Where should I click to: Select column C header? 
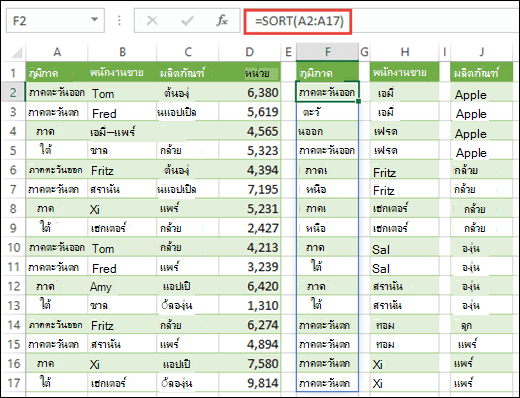(188, 52)
